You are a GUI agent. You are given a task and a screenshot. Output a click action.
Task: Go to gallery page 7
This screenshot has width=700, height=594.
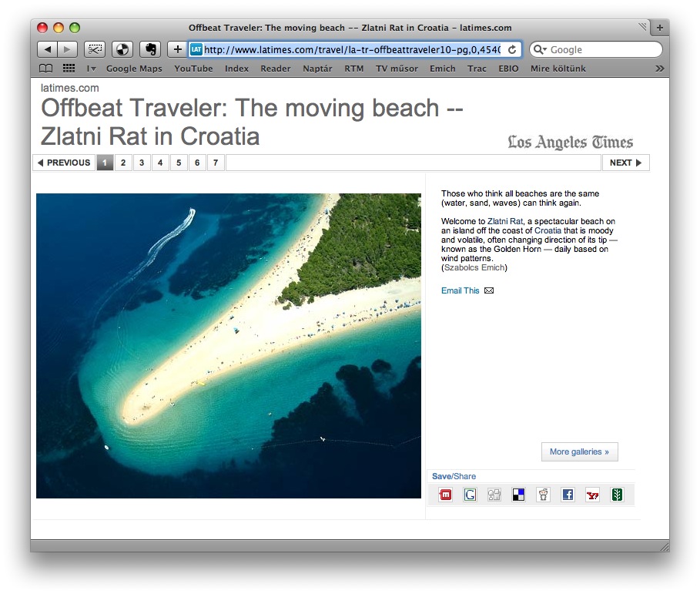click(x=216, y=163)
